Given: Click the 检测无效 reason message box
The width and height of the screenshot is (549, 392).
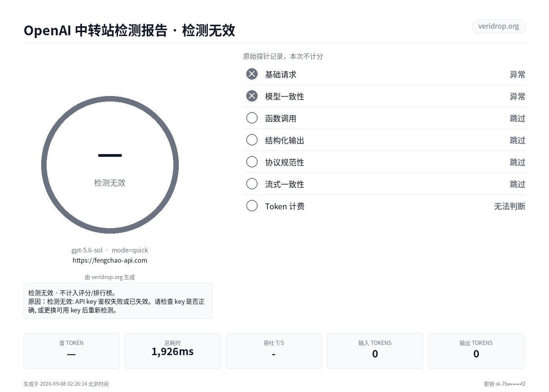Looking at the screenshot, I should tap(118, 301).
